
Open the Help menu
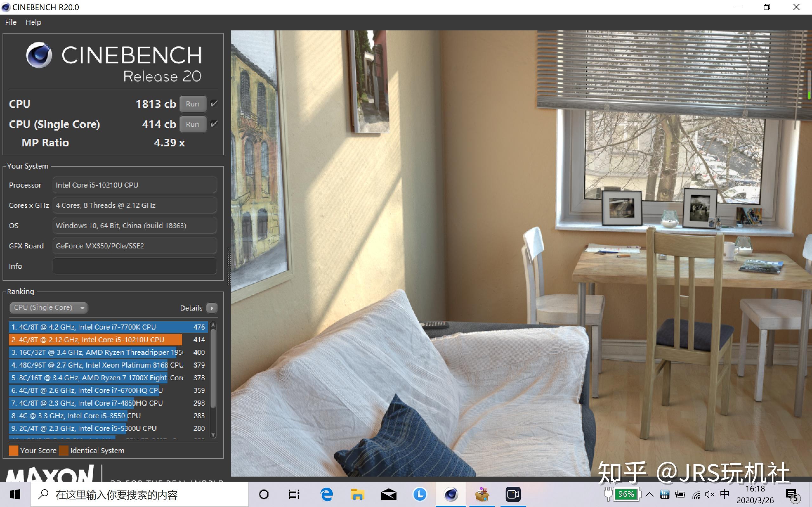coord(33,22)
